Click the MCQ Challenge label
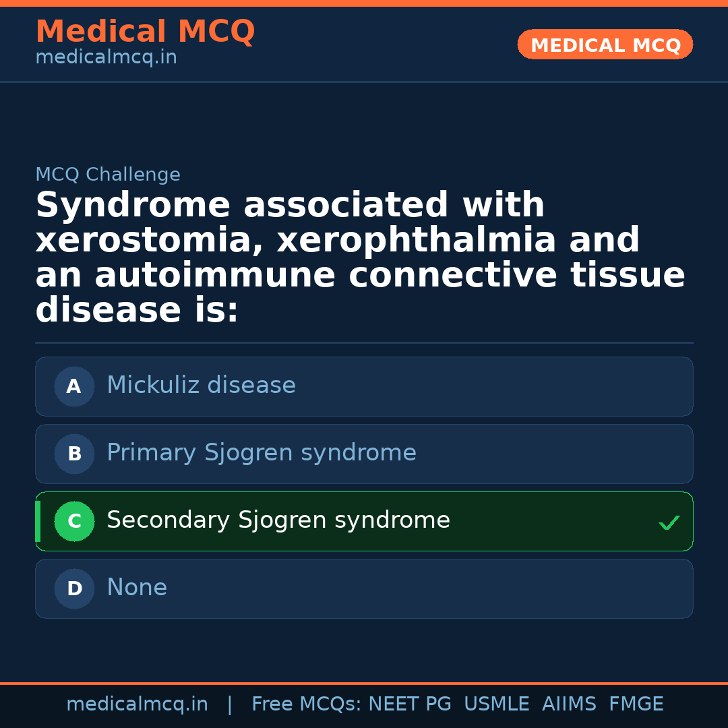The width and height of the screenshot is (728, 728). (x=108, y=175)
